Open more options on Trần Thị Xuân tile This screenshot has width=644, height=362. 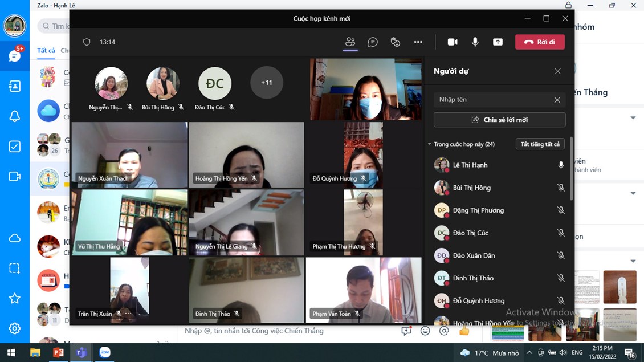coord(128,314)
